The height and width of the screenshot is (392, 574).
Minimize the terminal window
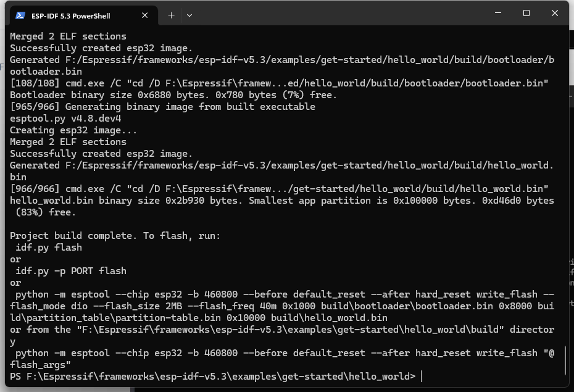point(497,13)
